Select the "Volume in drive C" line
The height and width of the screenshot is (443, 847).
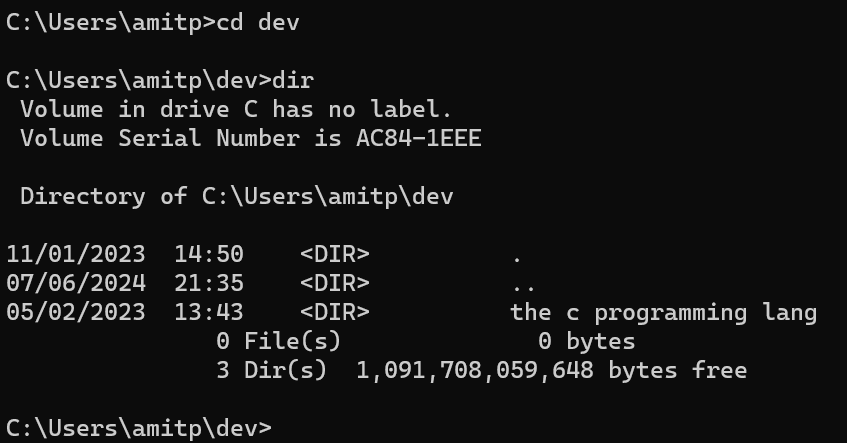(236, 109)
